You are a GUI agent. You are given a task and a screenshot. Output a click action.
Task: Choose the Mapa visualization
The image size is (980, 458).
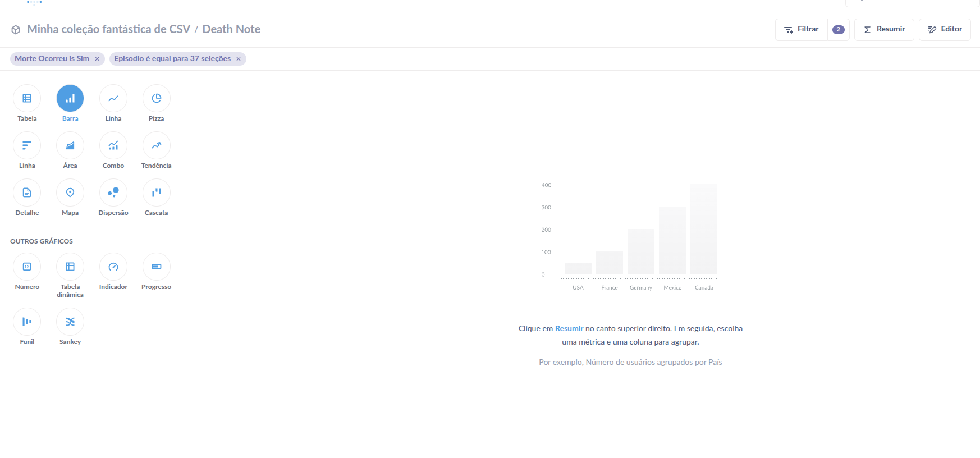point(70,193)
